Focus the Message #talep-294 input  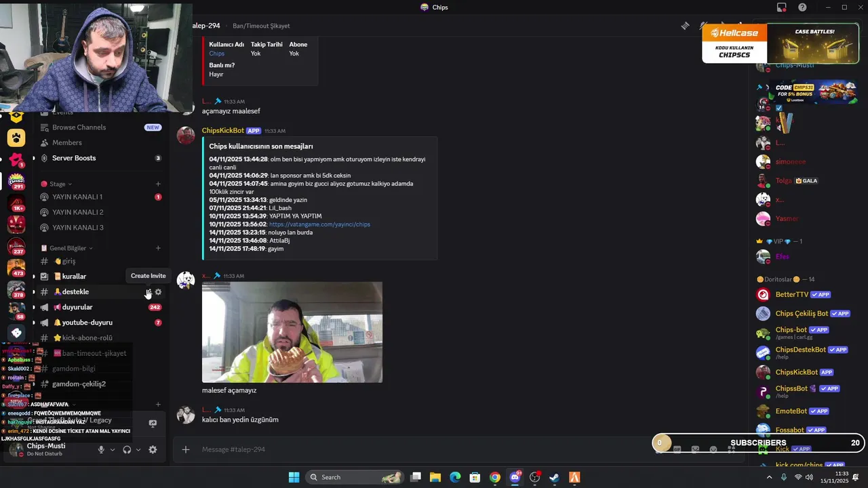point(420,449)
